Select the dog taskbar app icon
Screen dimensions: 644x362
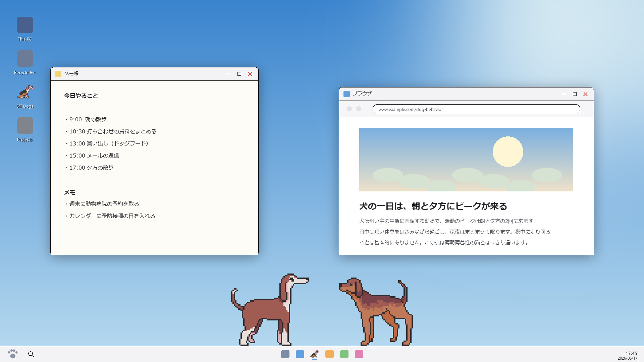tap(315, 354)
